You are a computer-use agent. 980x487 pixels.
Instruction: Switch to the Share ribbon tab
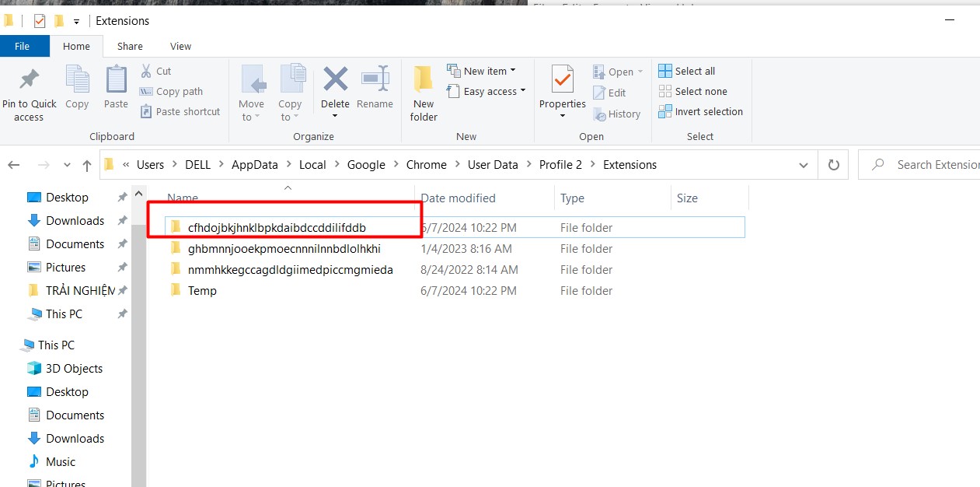click(x=130, y=46)
